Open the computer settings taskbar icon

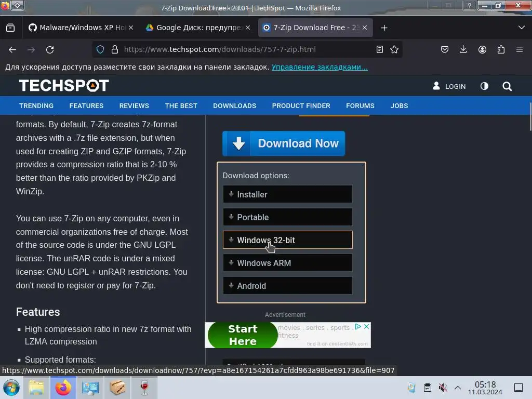pos(90,388)
